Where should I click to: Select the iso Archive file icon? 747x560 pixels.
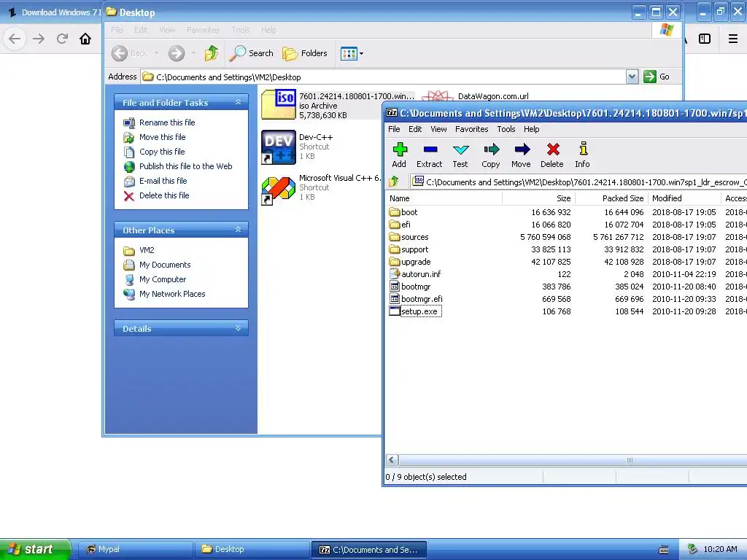point(279,104)
